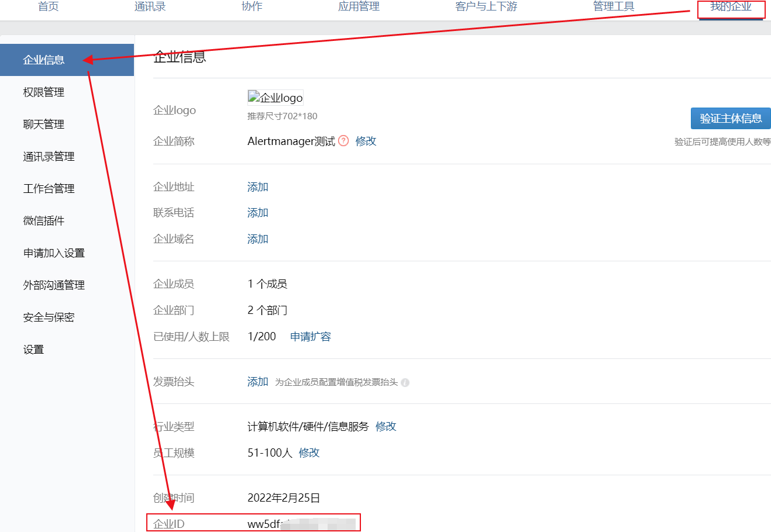The width and height of the screenshot is (771, 532).
Task: Click 添加 for 联系电话
Action: [258, 213]
